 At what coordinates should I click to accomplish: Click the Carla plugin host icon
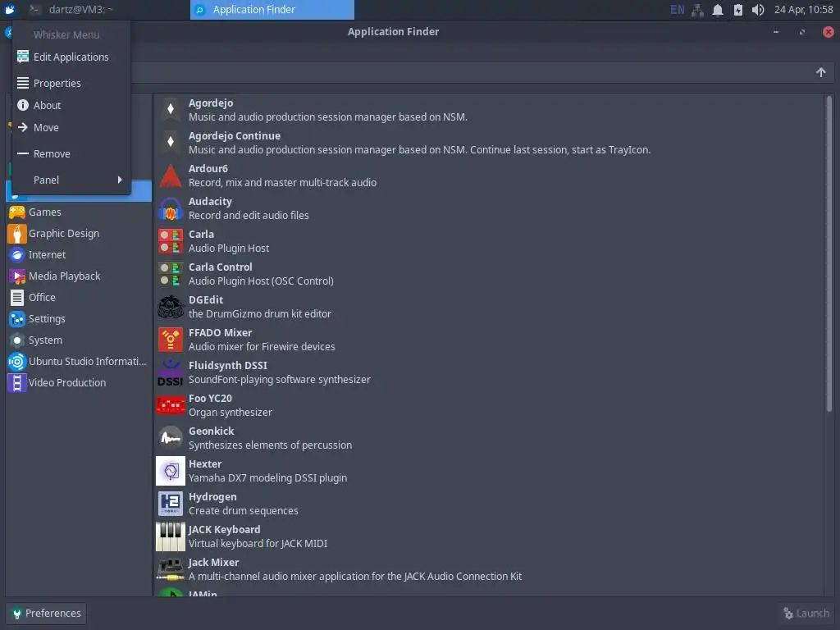pyautogui.click(x=171, y=241)
